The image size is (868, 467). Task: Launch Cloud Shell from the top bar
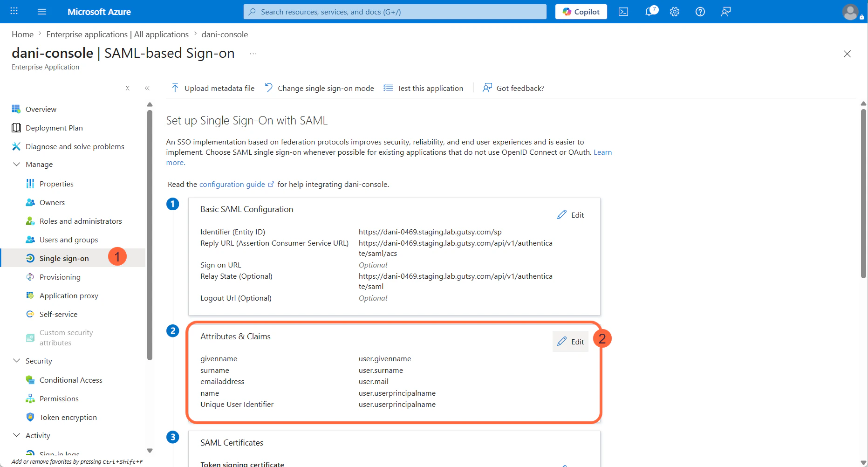click(623, 12)
